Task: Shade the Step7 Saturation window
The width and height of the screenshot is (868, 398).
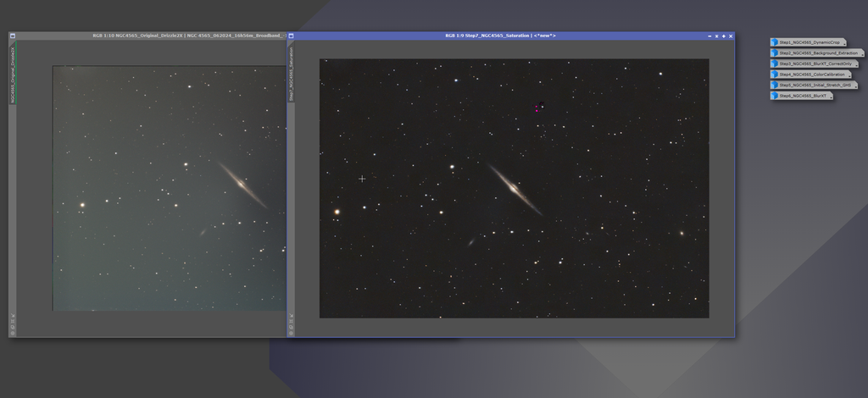Action: (x=716, y=36)
